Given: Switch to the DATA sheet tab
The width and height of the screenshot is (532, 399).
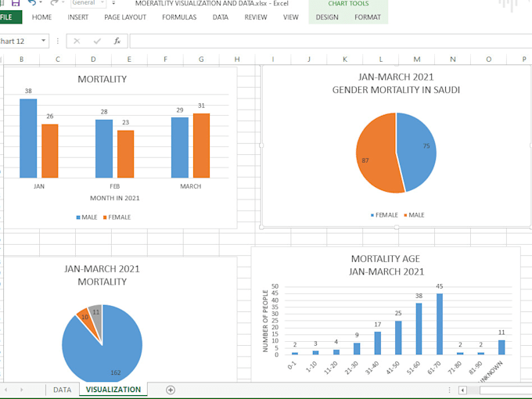Looking at the screenshot, I should [x=63, y=390].
